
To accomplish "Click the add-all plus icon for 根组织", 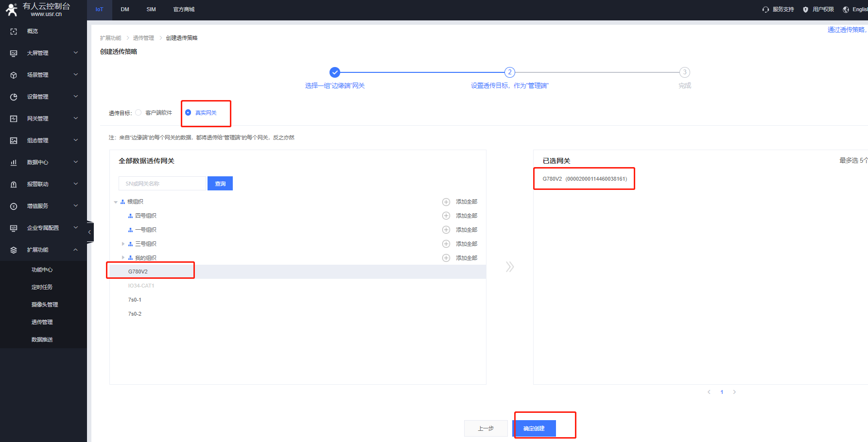I will click(446, 202).
